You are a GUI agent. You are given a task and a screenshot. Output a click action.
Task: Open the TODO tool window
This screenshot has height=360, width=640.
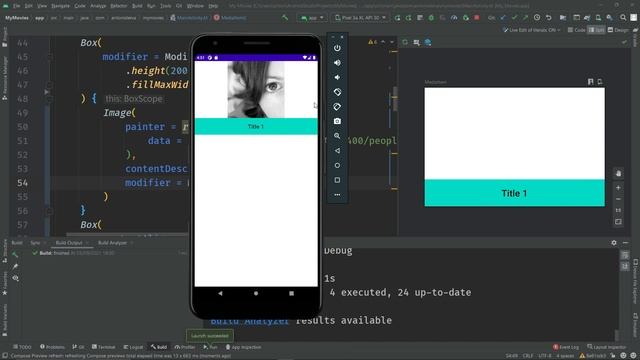[x=22, y=347]
